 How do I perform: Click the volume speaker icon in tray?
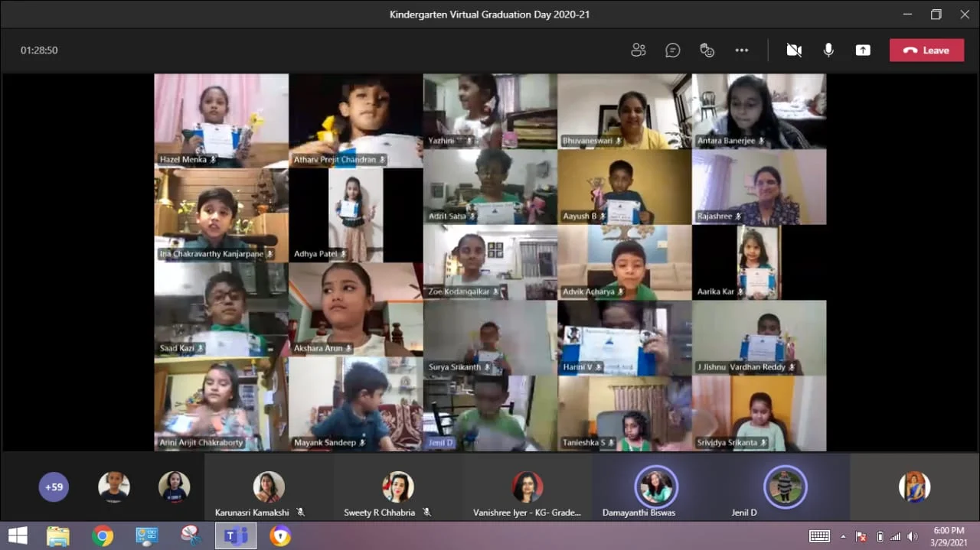pyautogui.click(x=912, y=536)
